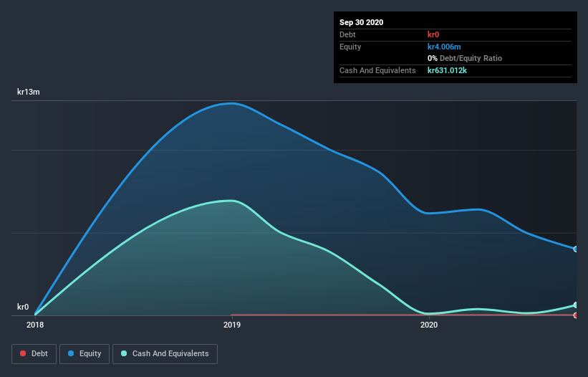The image size is (588, 377).
Task: Click the red Debt legend dot
Action: 23,353
